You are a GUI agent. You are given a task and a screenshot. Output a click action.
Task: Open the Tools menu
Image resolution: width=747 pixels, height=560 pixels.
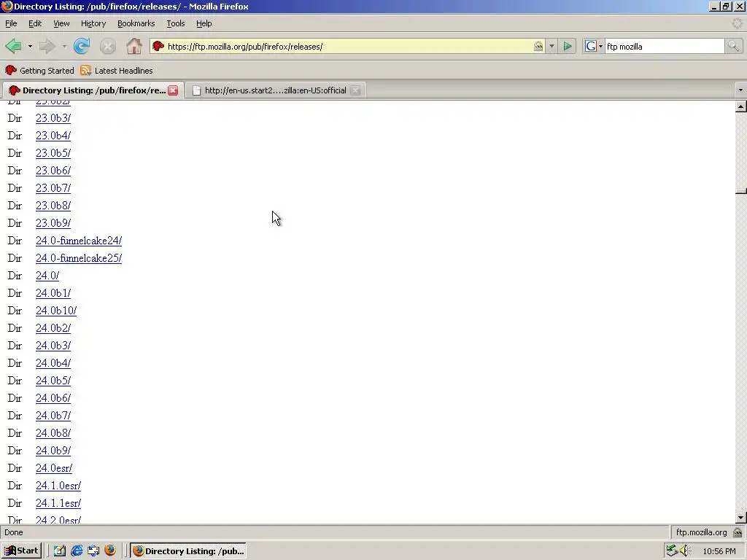175,23
